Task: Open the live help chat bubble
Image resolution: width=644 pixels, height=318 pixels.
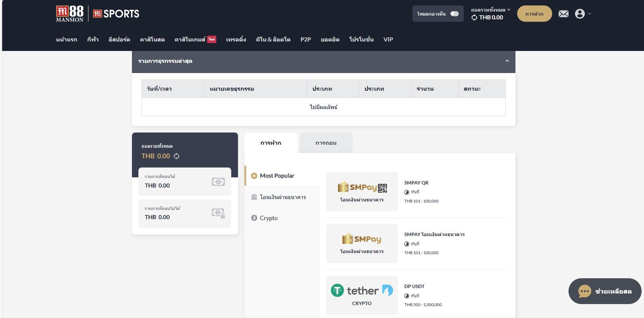Action: tap(605, 291)
